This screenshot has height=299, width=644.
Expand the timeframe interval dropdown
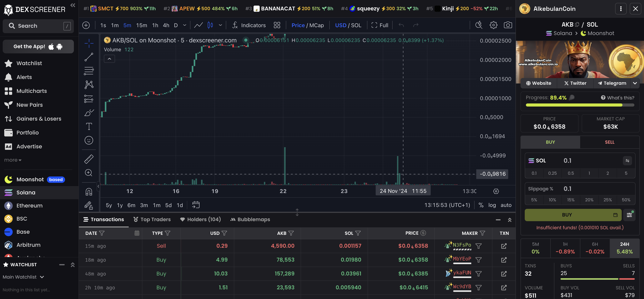[185, 25]
